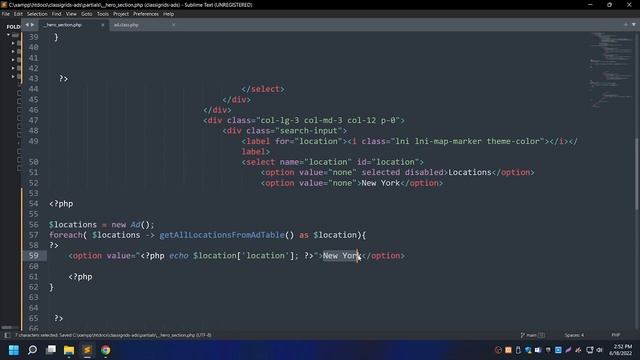
Task: Open the Windows Start menu
Action: click(x=14, y=350)
